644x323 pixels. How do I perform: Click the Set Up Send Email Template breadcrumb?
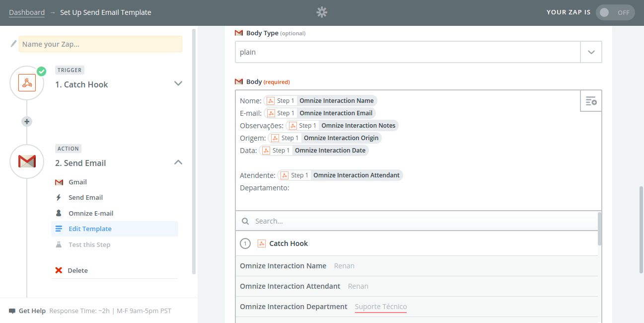click(x=106, y=12)
